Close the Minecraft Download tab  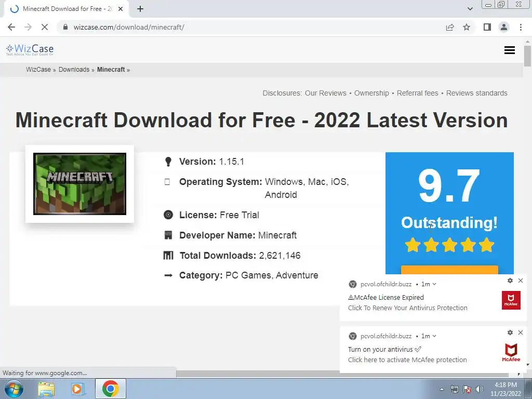(x=121, y=9)
